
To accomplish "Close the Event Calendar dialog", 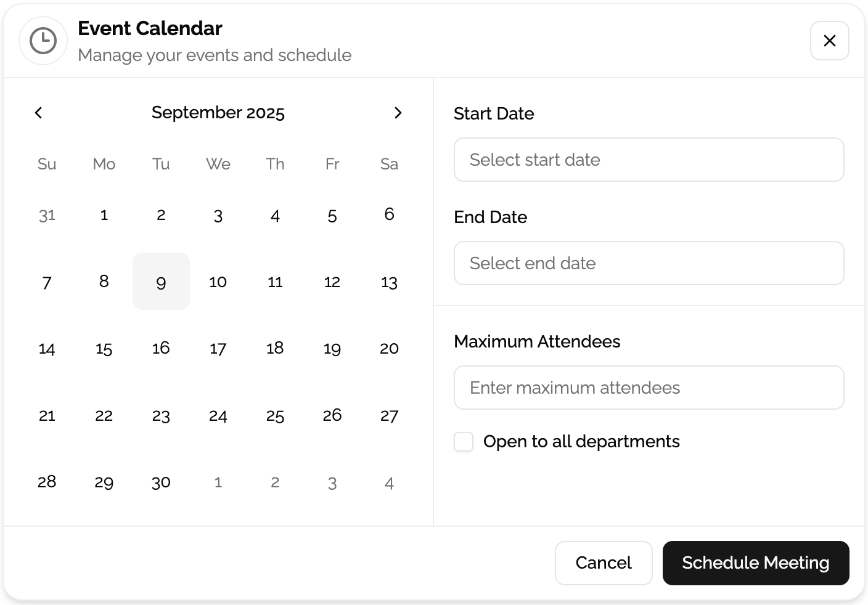I will (x=829, y=41).
